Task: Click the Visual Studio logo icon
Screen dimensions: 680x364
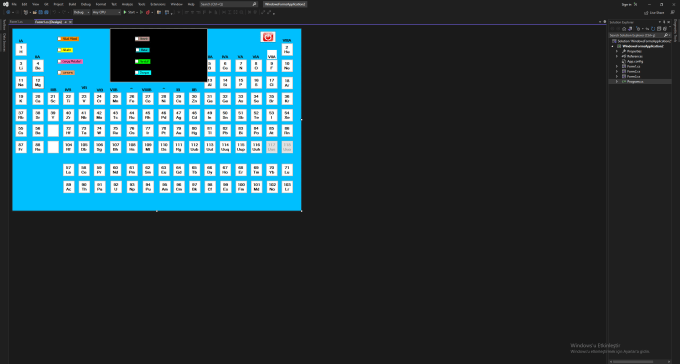Action: (x=6, y=4)
